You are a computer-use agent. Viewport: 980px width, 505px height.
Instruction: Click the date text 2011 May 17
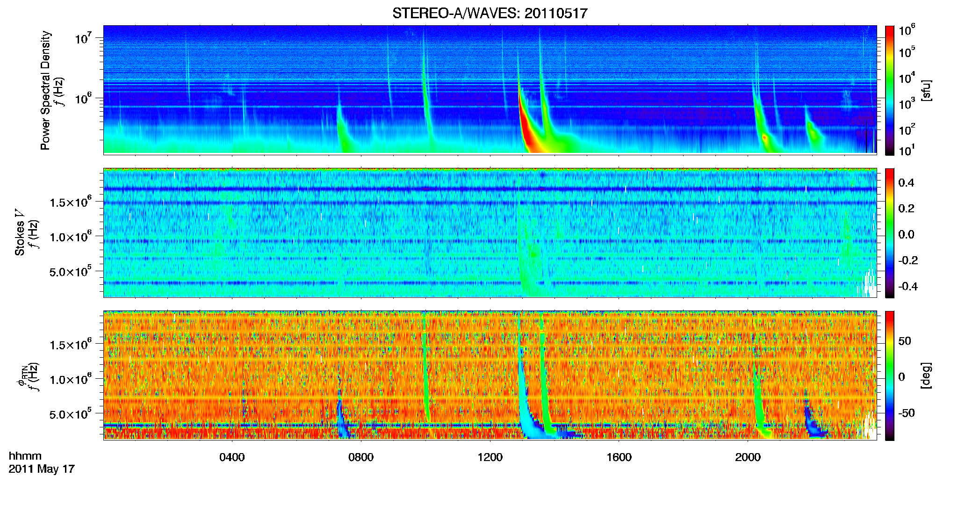tap(42, 469)
